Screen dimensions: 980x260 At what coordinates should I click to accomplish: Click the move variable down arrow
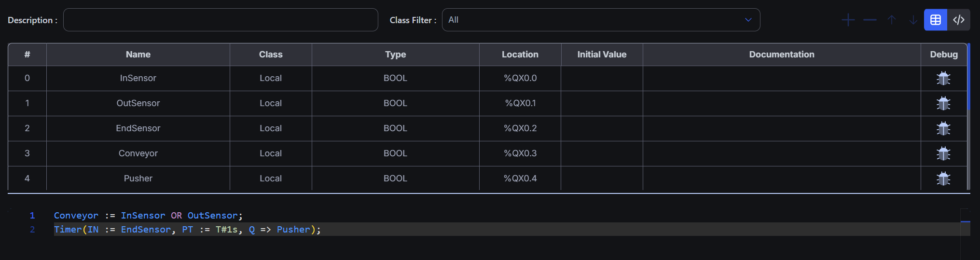(x=913, y=20)
